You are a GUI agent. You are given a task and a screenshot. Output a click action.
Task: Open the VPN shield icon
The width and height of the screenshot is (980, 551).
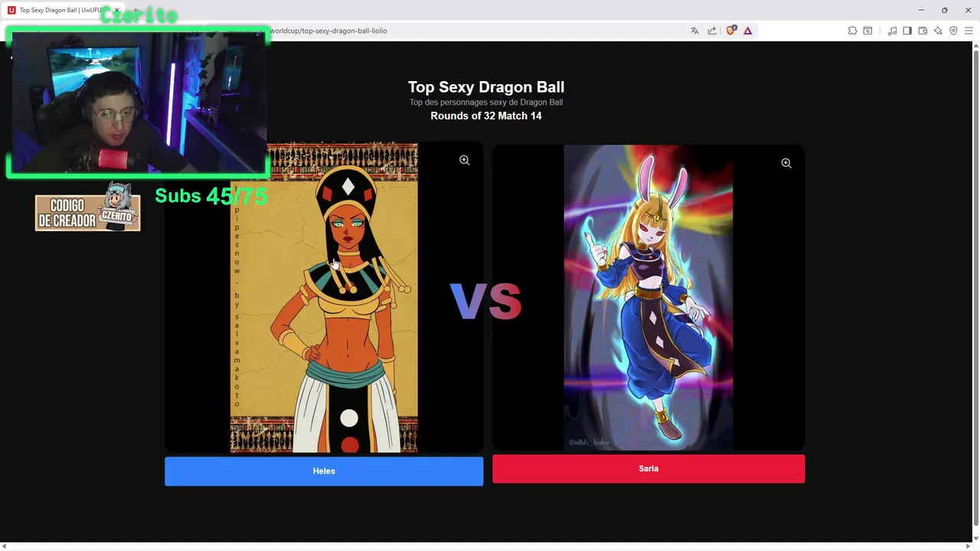(953, 31)
